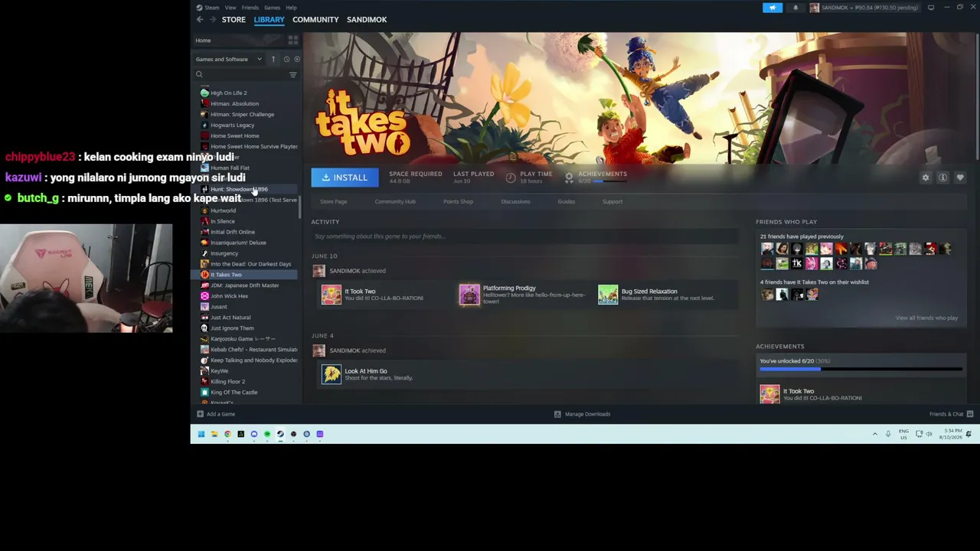
Task: Open Friends & Chat
Action: click(951, 414)
